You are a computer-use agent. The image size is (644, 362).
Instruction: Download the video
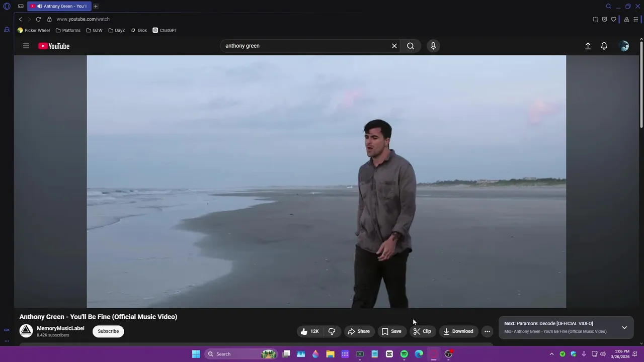point(458,331)
